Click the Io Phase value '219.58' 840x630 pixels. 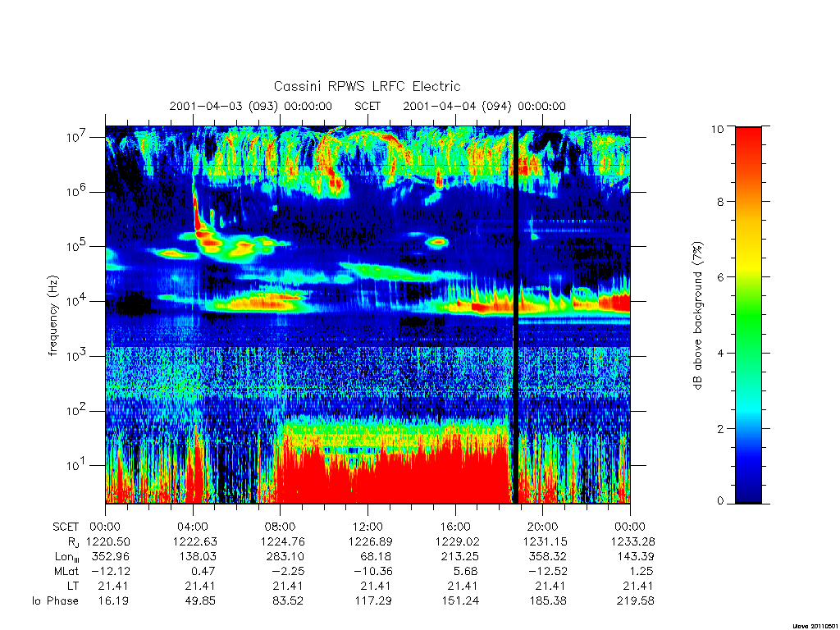pos(636,600)
